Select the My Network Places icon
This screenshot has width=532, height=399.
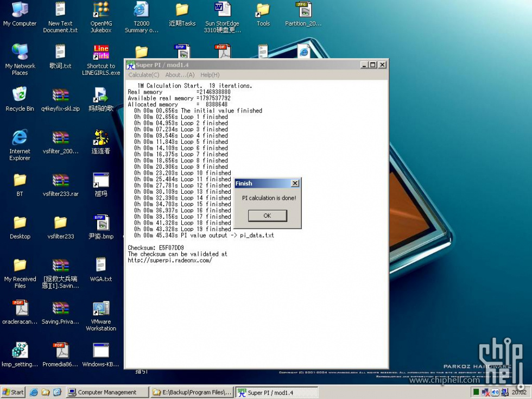(20, 60)
